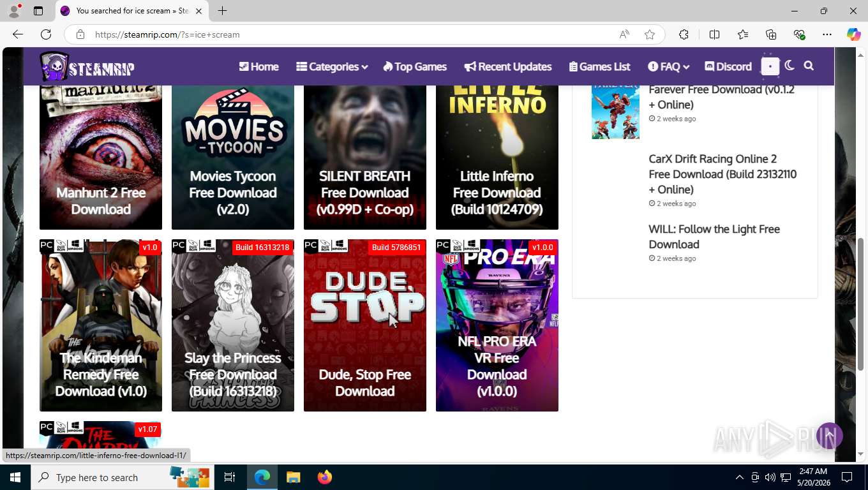Screen dimensions: 868x490
Task: Open Little Inferno Free Download card
Action: click(x=497, y=157)
